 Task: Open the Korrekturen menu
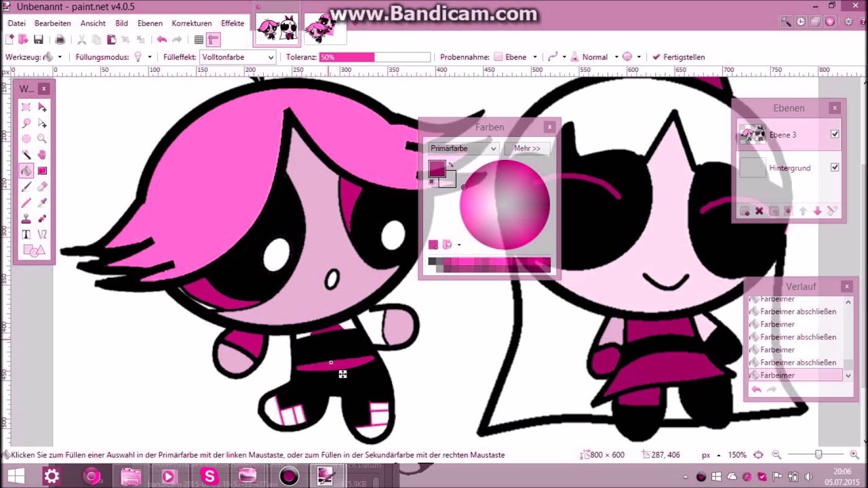(x=191, y=23)
